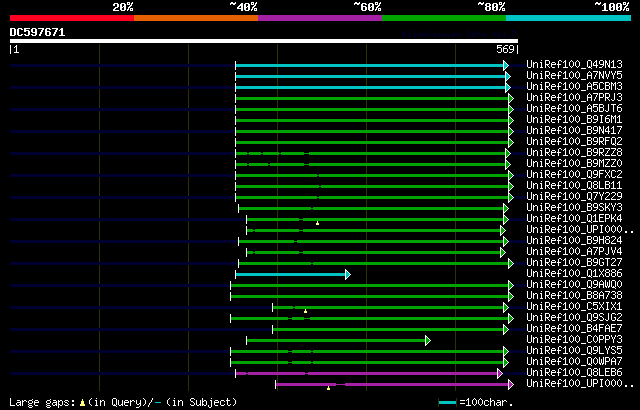The height and width of the screenshot is (410, 640).
Task: Select the UniRef100_C5XIX1 label
Action: pos(574,307)
